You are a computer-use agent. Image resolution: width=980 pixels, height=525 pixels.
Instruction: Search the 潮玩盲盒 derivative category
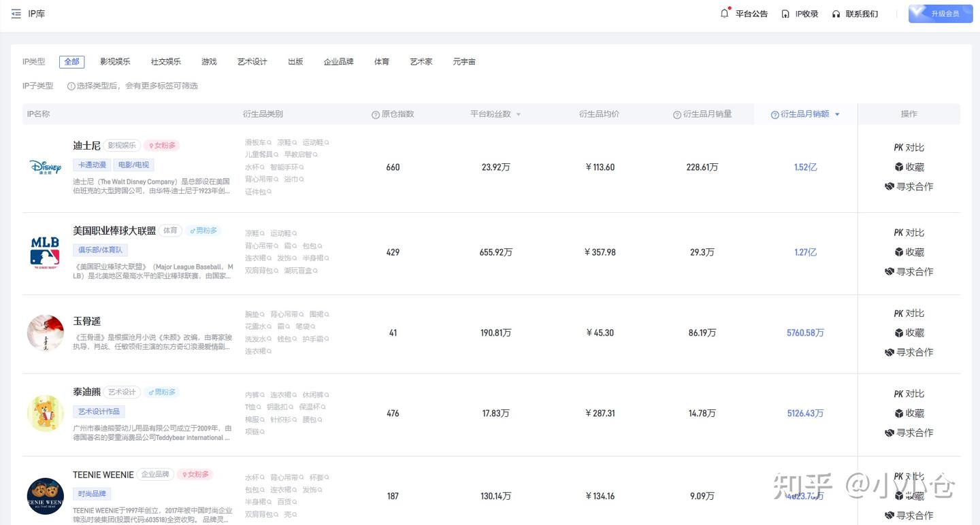tap(300, 271)
